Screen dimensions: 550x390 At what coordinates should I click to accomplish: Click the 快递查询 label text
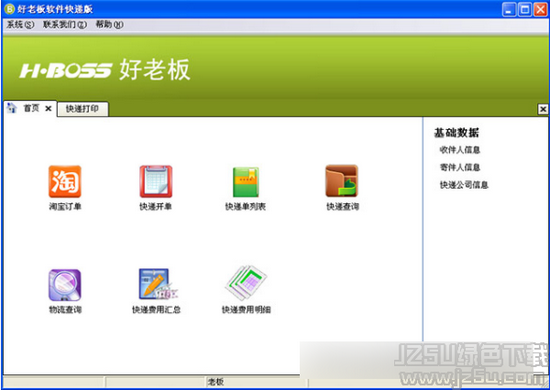pyautogui.click(x=342, y=206)
